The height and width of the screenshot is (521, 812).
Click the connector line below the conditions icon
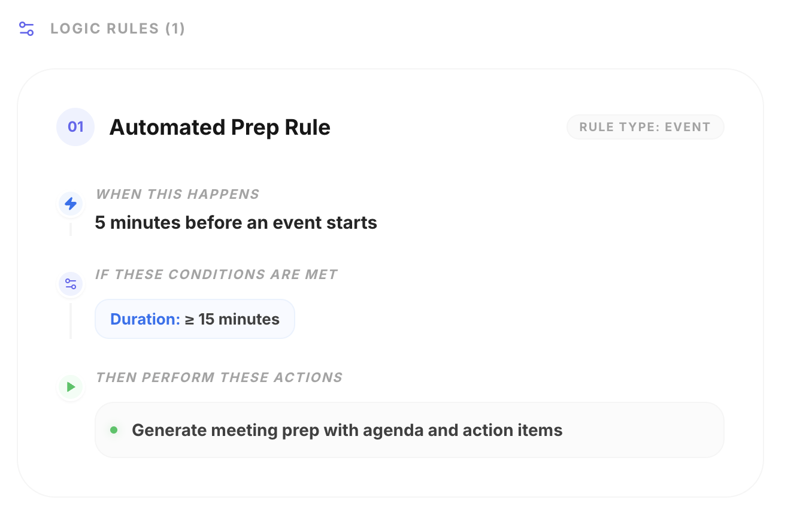coord(71,320)
